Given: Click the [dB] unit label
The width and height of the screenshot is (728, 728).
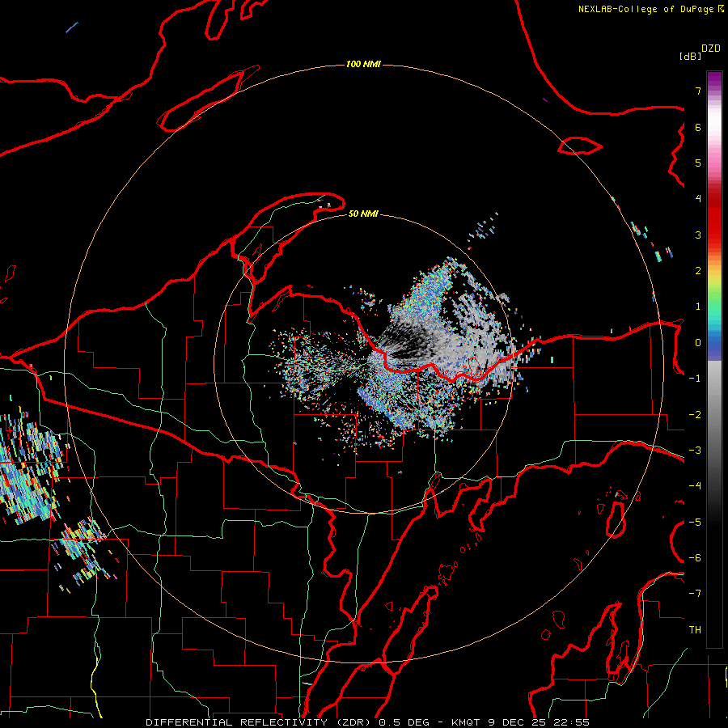Looking at the screenshot, I should pyautogui.click(x=690, y=56).
